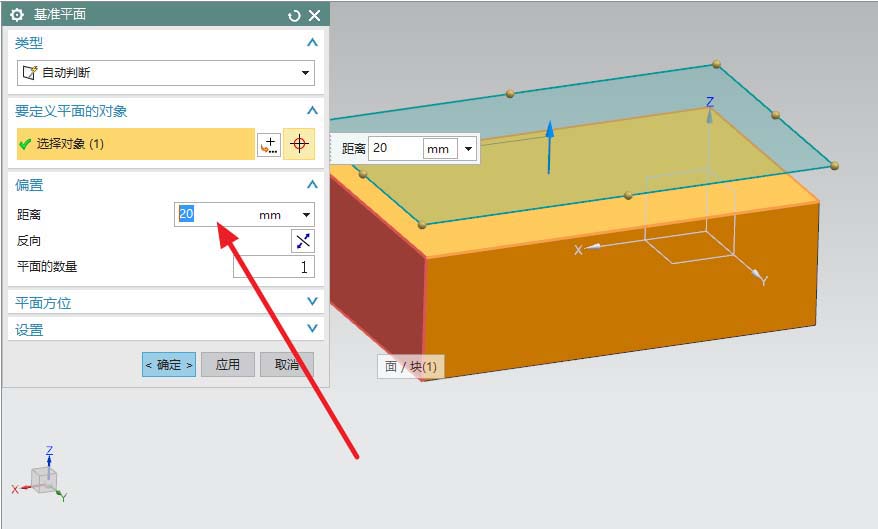The width and height of the screenshot is (878, 529).
Task: Open the on-screen distance dropdown arrow
Action: coord(468,149)
